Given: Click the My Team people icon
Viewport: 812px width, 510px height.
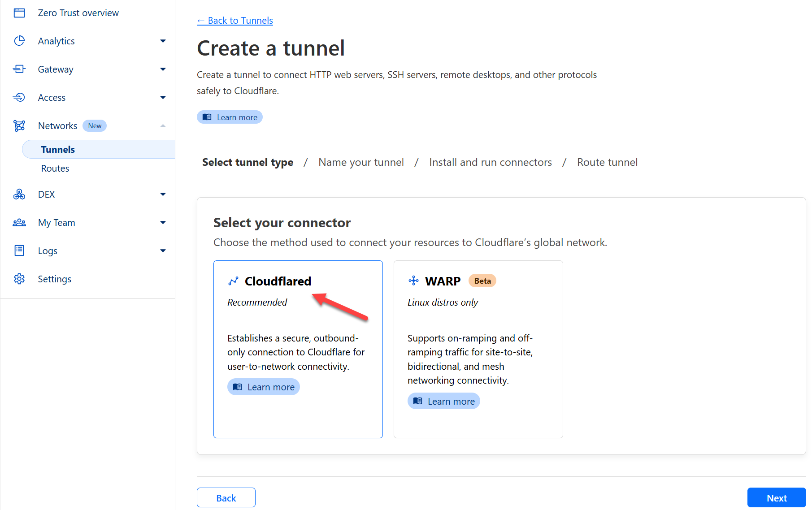Looking at the screenshot, I should (x=19, y=222).
